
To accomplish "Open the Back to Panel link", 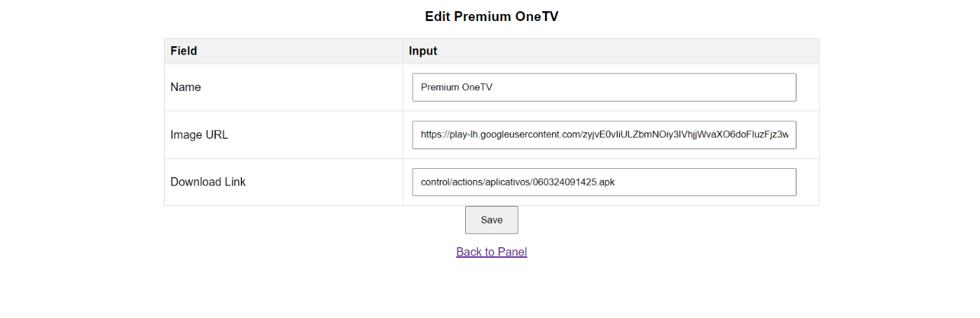I will (x=491, y=252).
